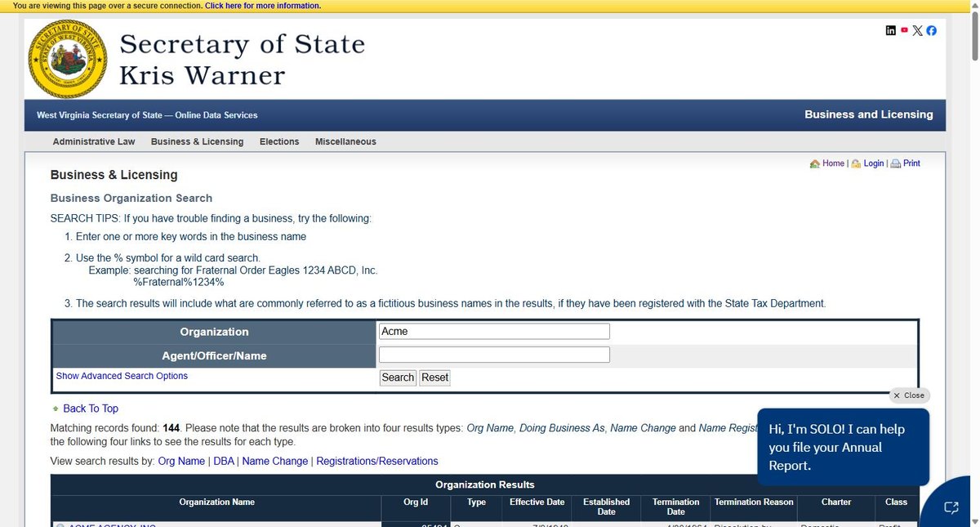Viewport: 980px width, 527px height.
Task: Open the Miscellaneous menu
Action: point(345,141)
